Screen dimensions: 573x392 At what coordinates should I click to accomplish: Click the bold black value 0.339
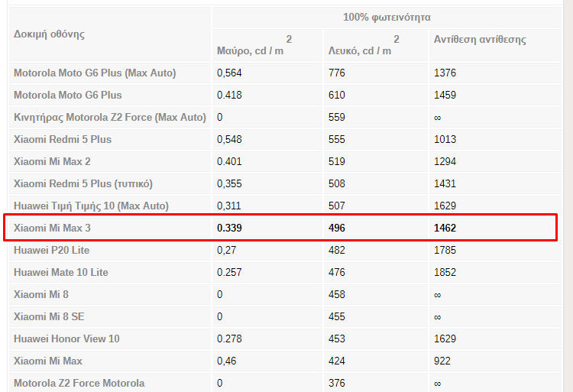(229, 228)
